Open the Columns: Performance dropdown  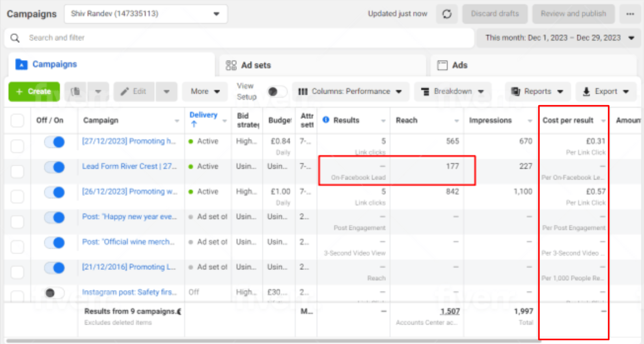[x=350, y=91]
